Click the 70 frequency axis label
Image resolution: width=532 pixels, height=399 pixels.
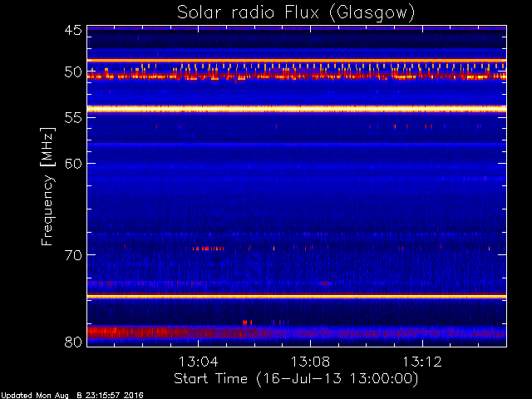73,255
